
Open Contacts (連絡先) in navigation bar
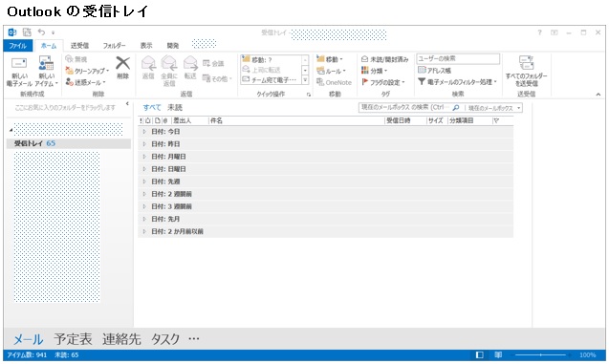click(121, 339)
